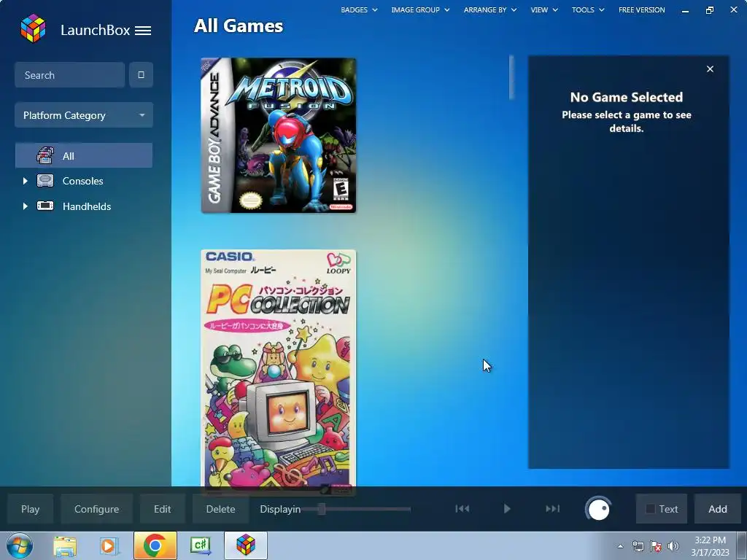Click the Edit button
This screenshot has height=560, width=747.
162,509
